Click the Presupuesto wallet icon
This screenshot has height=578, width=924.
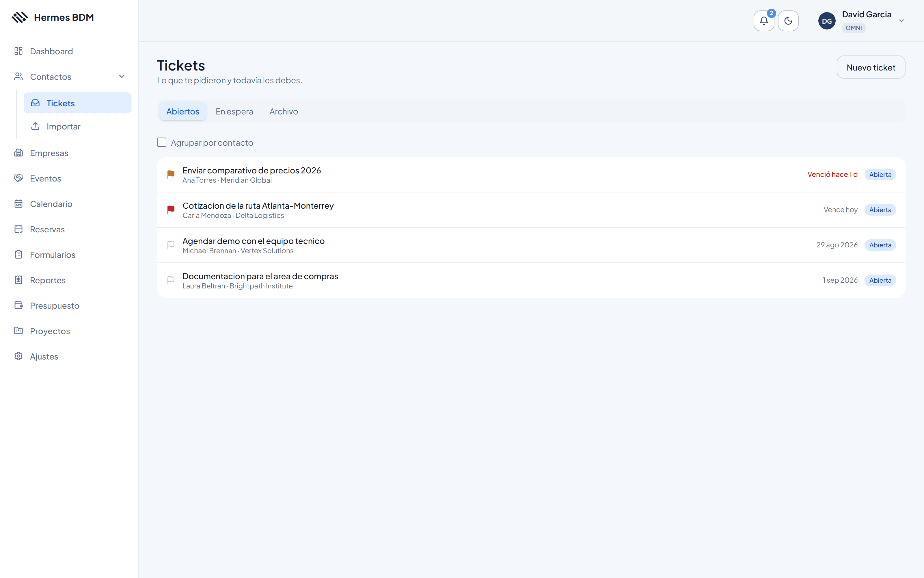[18, 305]
